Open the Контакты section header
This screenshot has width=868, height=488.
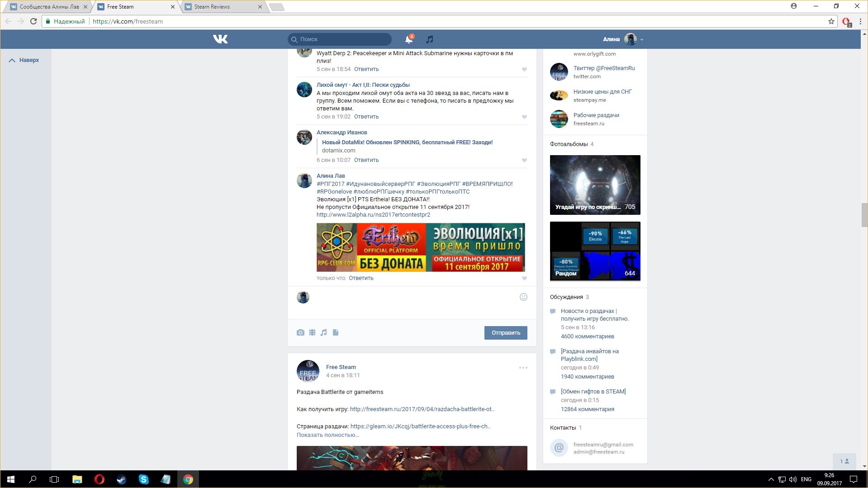tap(566, 428)
